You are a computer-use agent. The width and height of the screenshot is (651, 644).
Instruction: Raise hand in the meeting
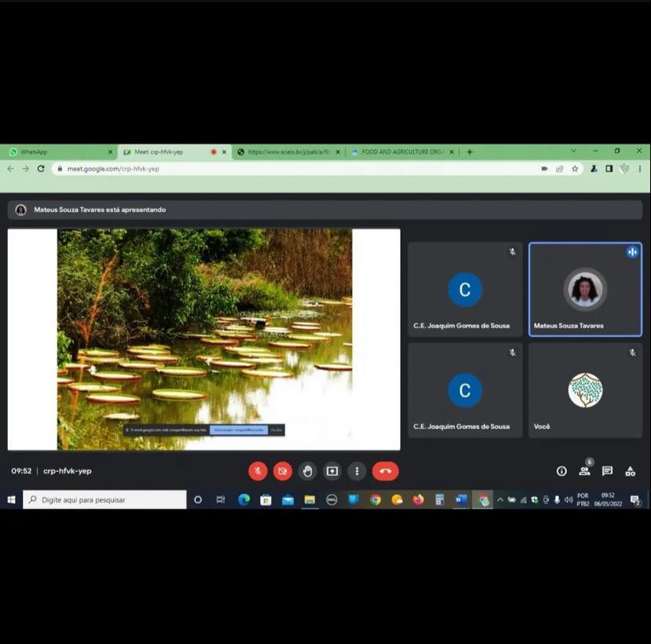[308, 471]
